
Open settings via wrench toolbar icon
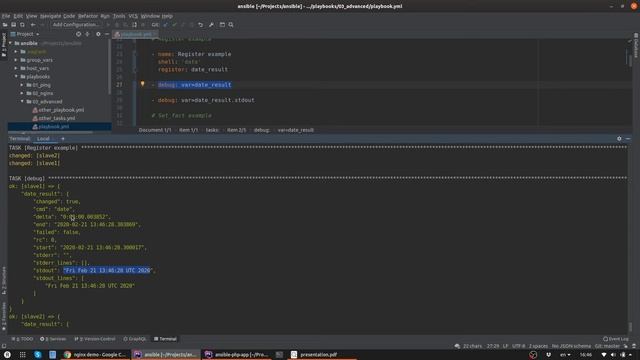coord(211,25)
